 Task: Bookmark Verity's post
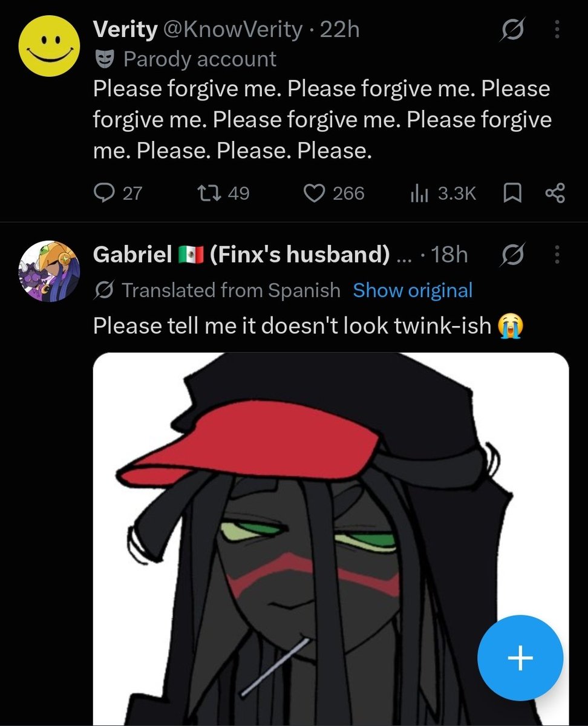512,193
